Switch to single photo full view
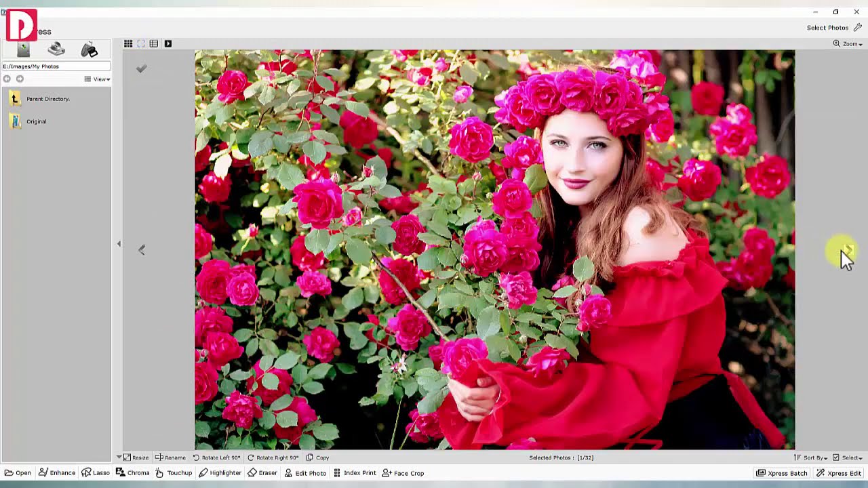 coord(141,43)
